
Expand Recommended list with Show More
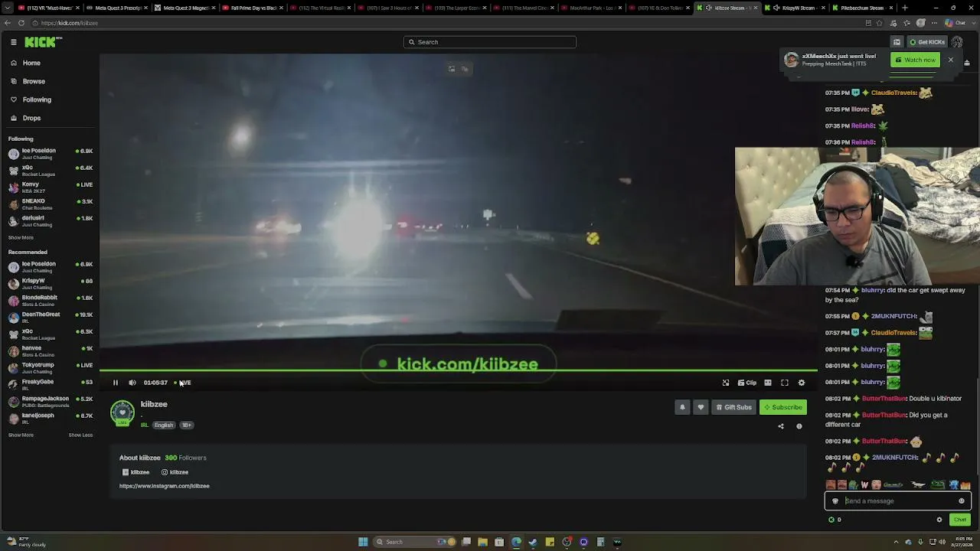click(21, 435)
